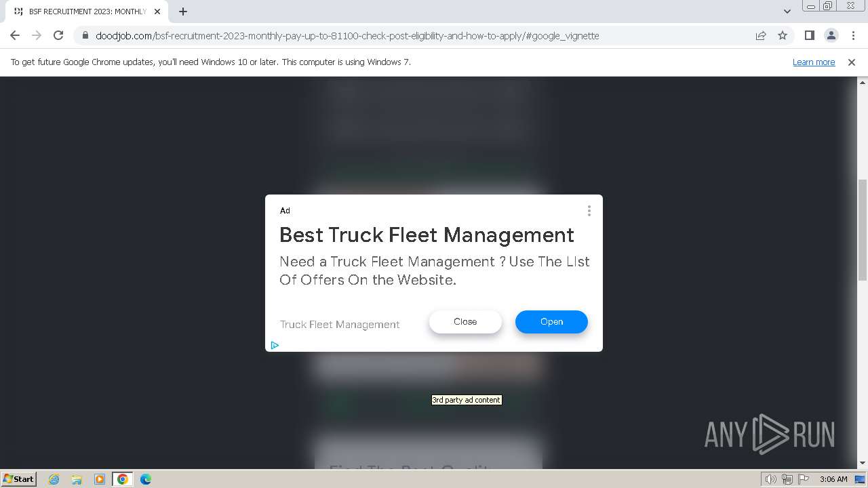Screen dimensions: 868x488
Task: Restore the Chrome window size
Action: pos(828,6)
